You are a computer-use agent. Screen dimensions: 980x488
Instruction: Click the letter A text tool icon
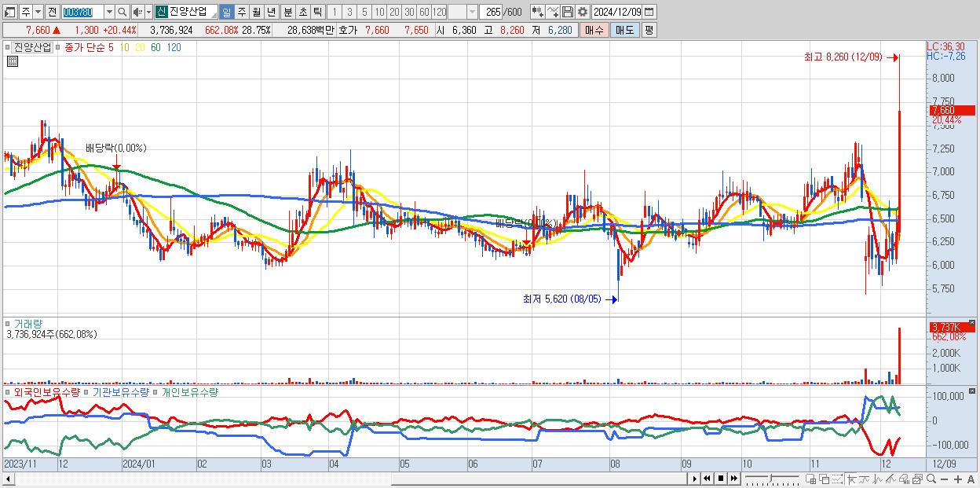coord(971,479)
